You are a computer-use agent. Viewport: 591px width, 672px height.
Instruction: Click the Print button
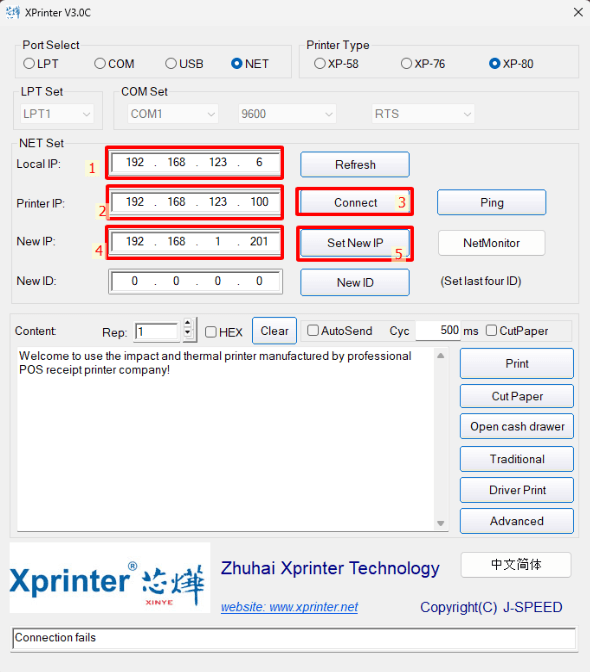click(517, 363)
